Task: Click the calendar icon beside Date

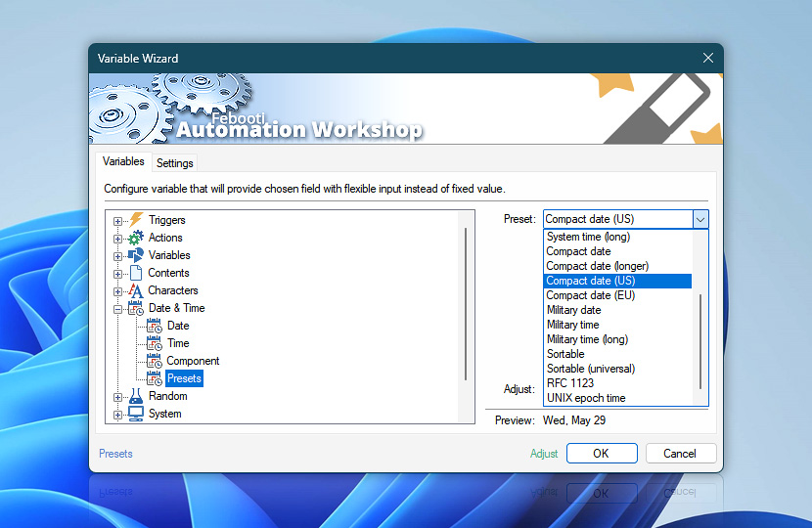Action: click(155, 326)
